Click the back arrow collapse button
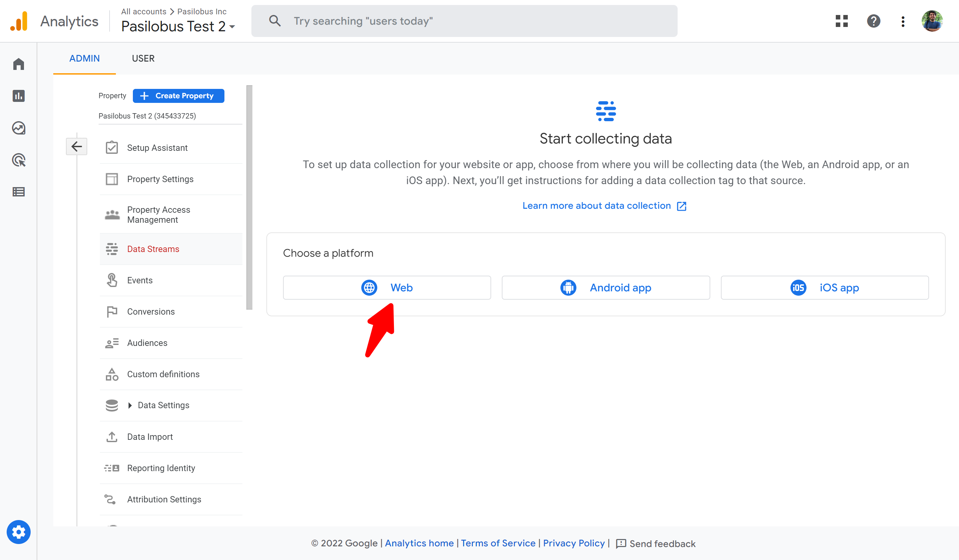Viewport: 959px width, 560px height. click(77, 146)
